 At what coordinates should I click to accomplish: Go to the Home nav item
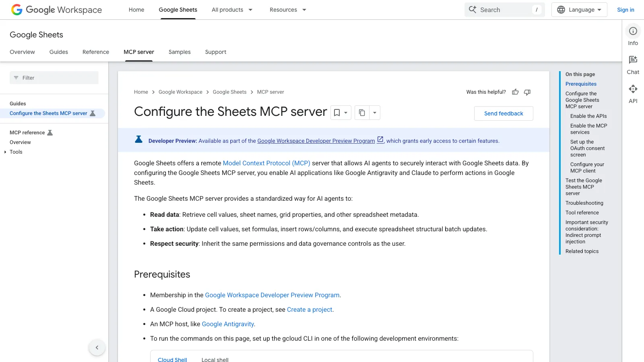pos(136,10)
